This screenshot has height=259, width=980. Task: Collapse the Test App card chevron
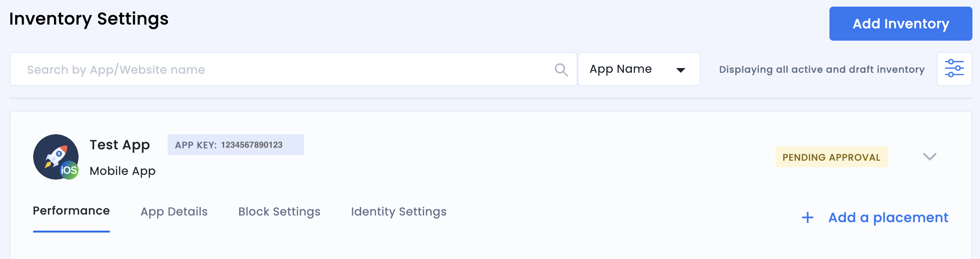point(929,157)
